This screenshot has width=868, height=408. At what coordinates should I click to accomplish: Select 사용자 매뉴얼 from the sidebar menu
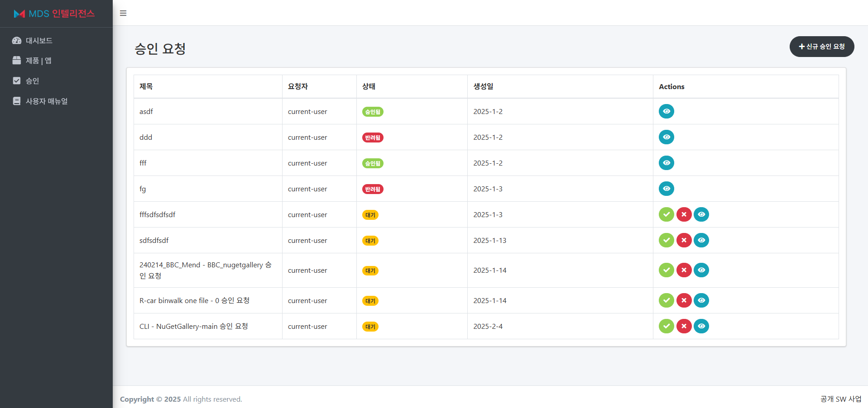click(x=47, y=101)
